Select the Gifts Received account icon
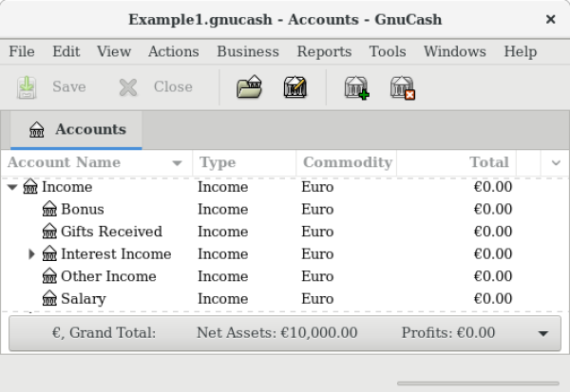This screenshot has height=392, width=570. [49, 232]
